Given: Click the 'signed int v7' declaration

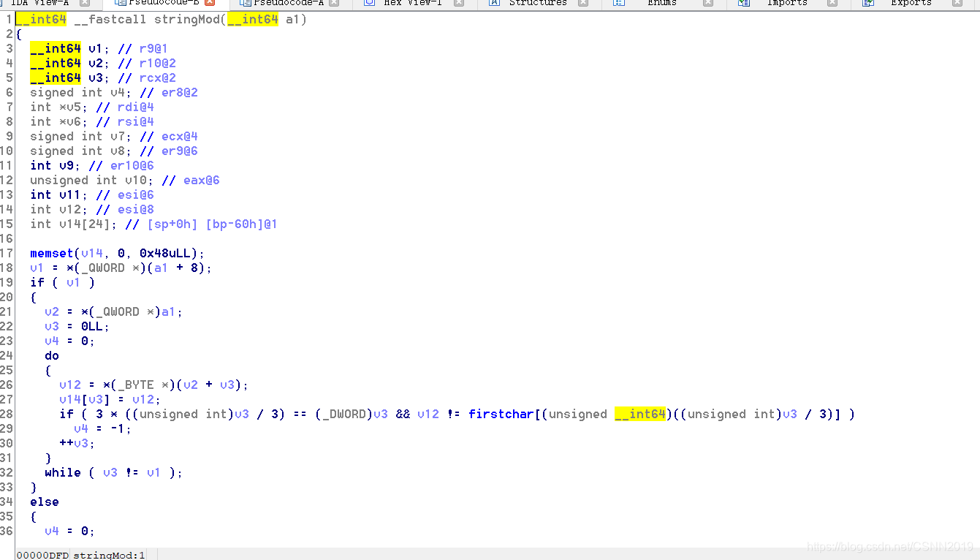Looking at the screenshot, I should [x=77, y=136].
